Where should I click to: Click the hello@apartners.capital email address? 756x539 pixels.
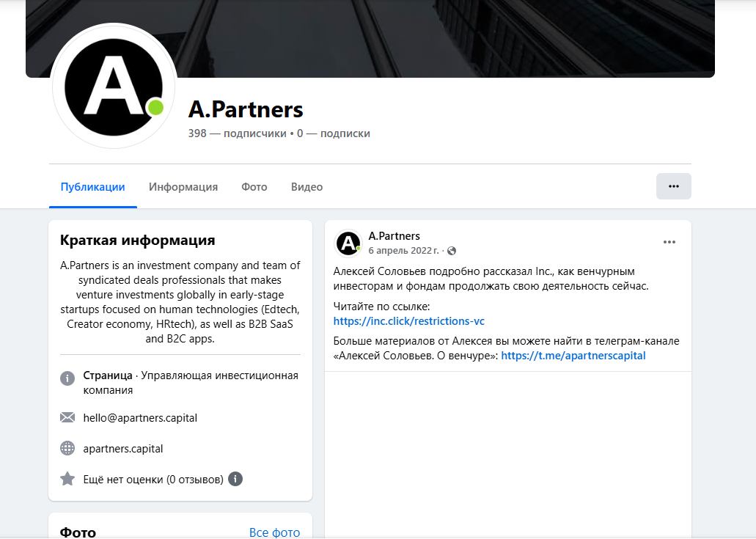tap(140, 418)
